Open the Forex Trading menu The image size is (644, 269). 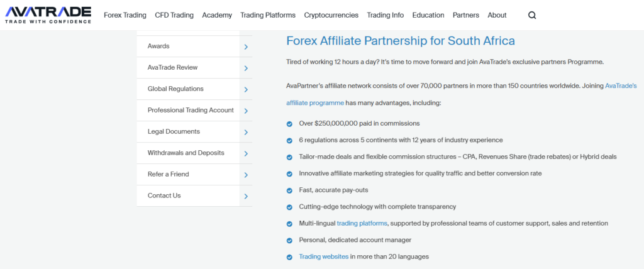125,15
